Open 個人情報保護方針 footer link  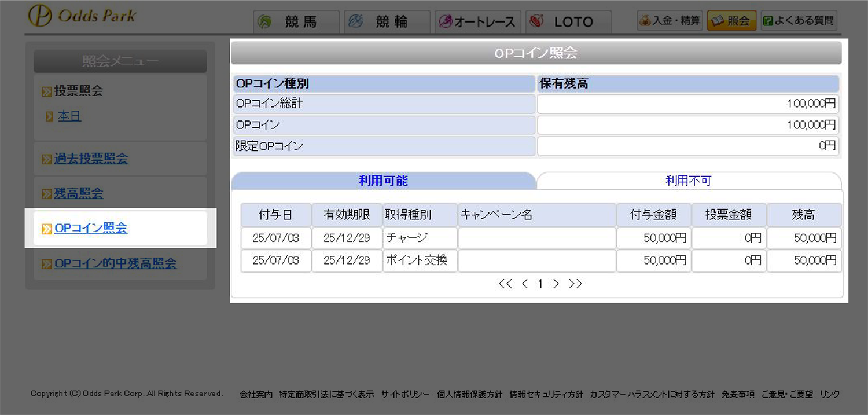click(x=469, y=394)
